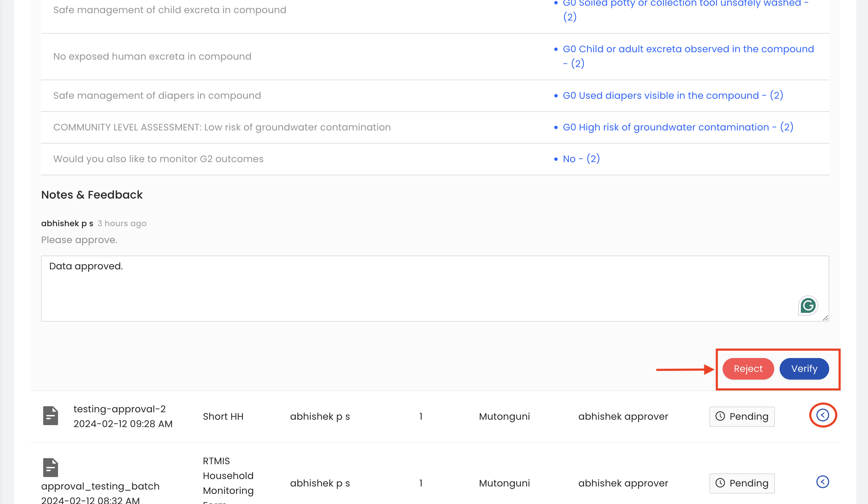Screen dimensions: 868x504
Task: Click the 'No - (2)' answer link
Action: pyautogui.click(x=581, y=159)
